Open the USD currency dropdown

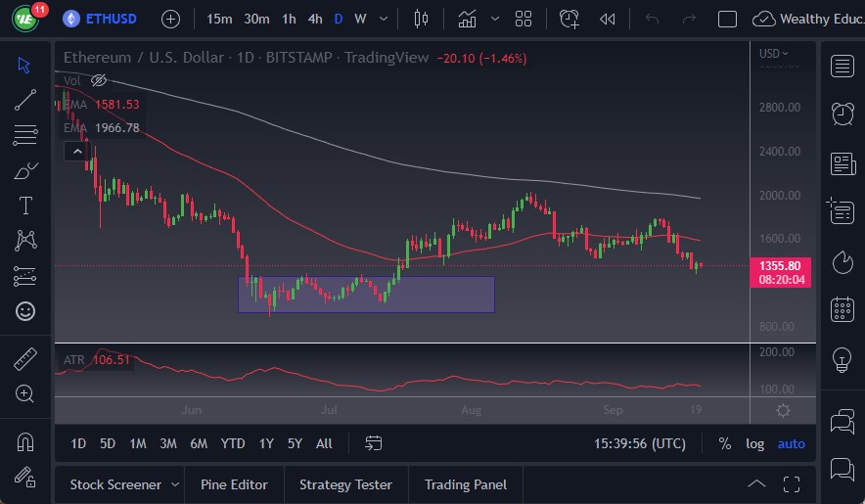pyautogui.click(x=774, y=53)
